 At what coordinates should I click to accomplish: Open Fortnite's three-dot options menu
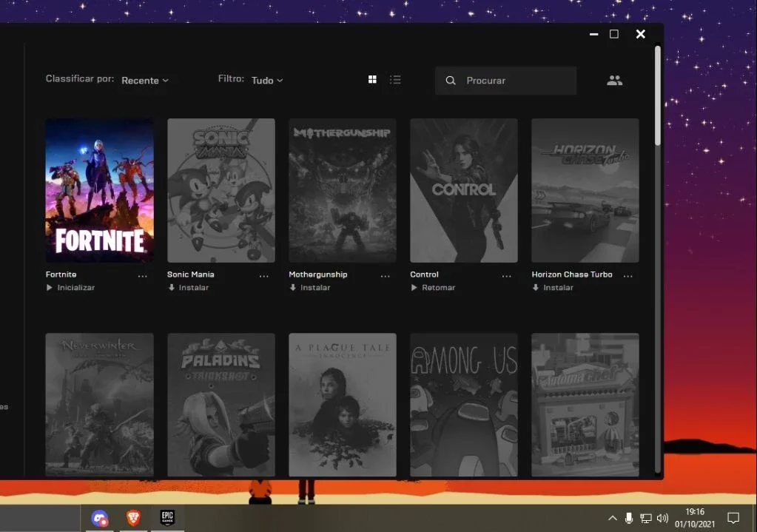point(142,276)
